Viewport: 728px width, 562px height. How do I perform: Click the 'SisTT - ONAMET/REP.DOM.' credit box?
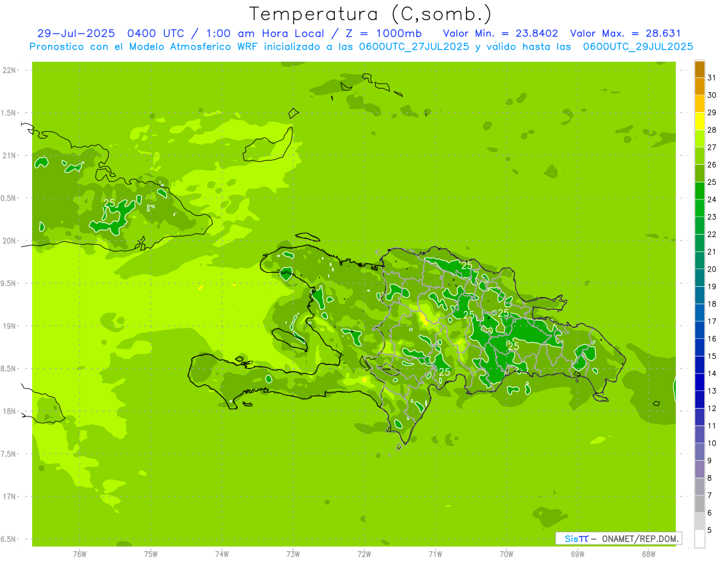(618, 538)
